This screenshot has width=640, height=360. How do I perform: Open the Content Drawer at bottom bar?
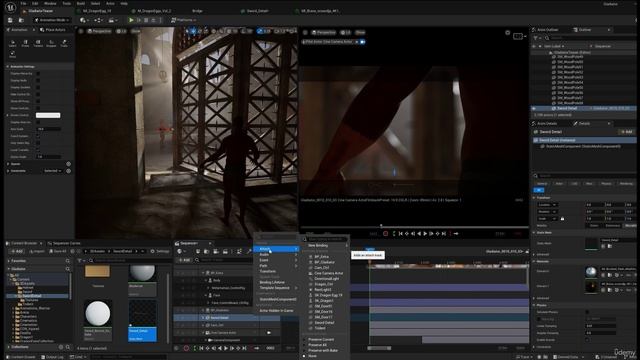pyautogui.click(x=20, y=357)
